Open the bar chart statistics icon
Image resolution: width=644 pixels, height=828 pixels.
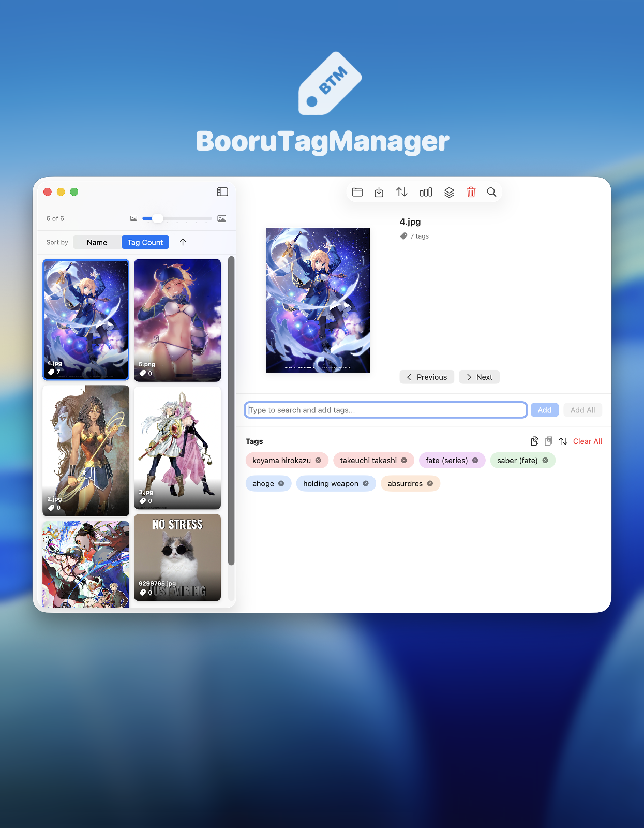[426, 192]
